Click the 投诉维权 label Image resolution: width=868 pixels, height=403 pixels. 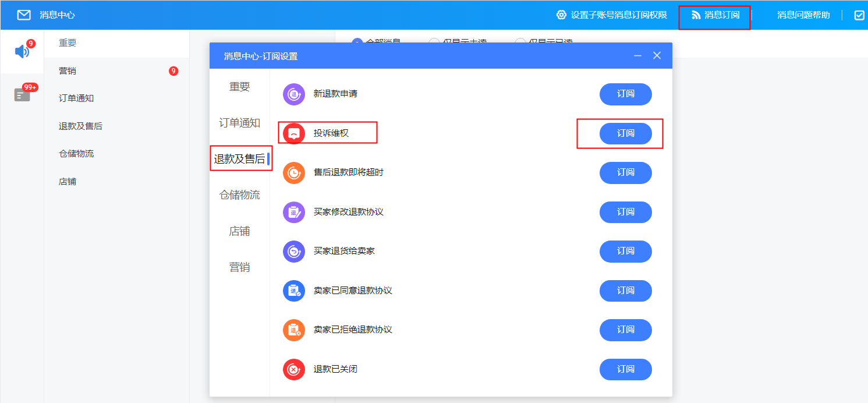click(x=331, y=133)
